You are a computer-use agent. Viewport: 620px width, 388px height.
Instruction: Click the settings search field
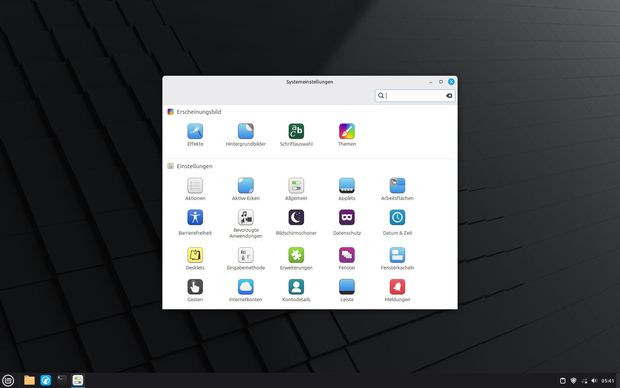(x=415, y=95)
